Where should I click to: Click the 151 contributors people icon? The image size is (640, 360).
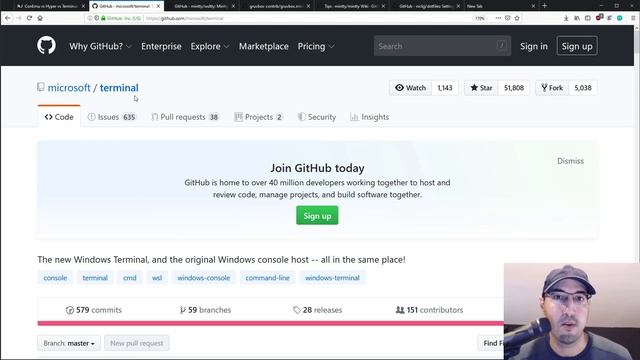400,310
